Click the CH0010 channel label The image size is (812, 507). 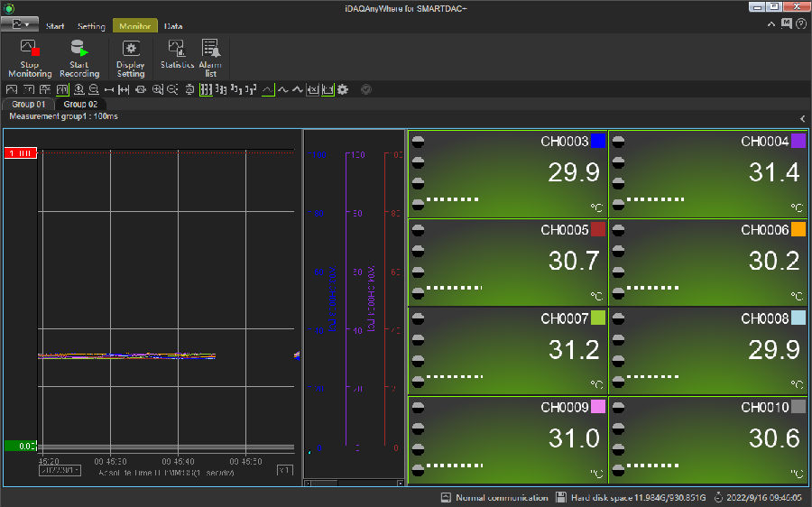pyautogui.click(x=765, y=407)
